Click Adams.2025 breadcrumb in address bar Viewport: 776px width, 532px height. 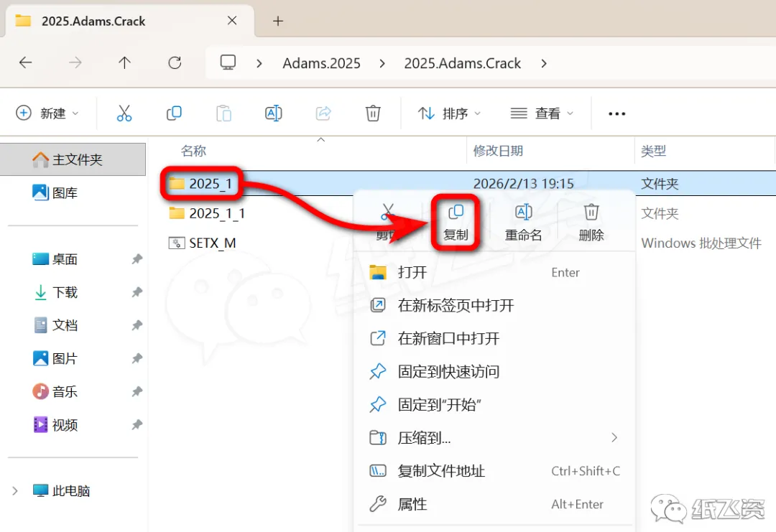(321, 63)
